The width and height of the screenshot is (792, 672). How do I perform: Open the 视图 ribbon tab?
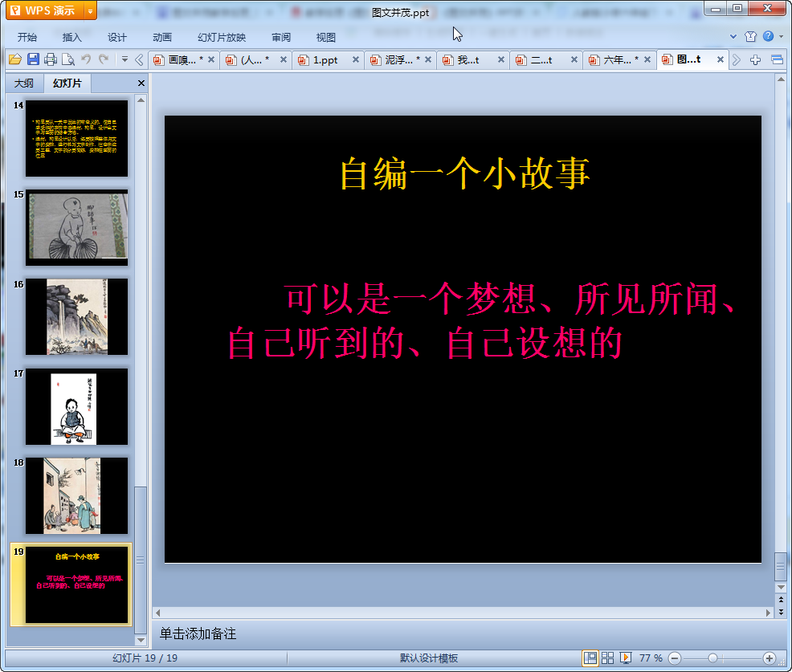coord(326,38)
